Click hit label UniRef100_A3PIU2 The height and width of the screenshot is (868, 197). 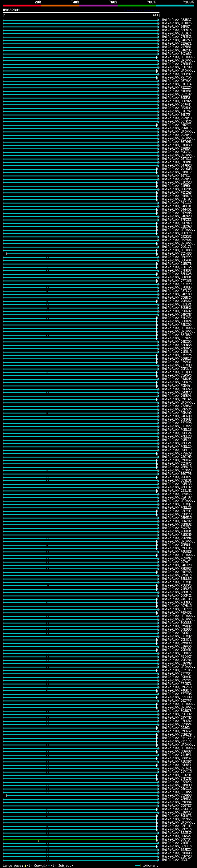(x=177, y=826)
